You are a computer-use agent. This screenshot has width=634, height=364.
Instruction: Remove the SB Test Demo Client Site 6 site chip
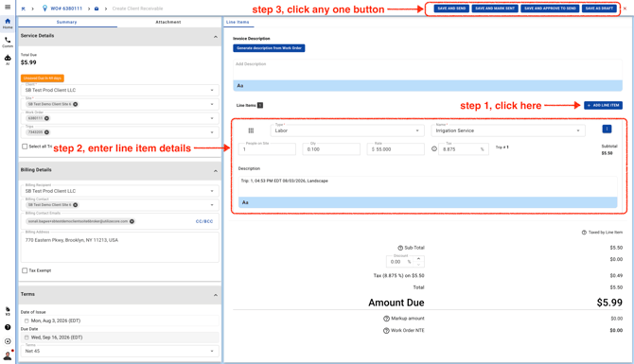[75, 104]
